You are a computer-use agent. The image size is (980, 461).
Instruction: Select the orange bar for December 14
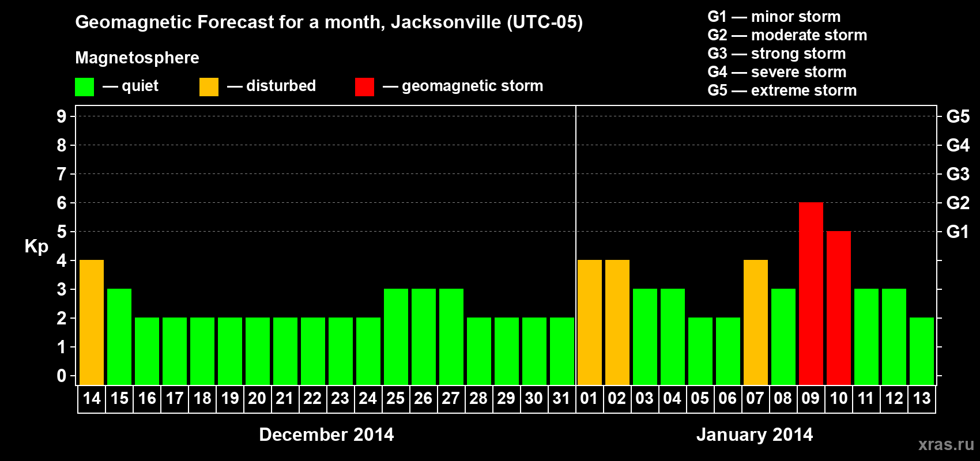point(92,322)
